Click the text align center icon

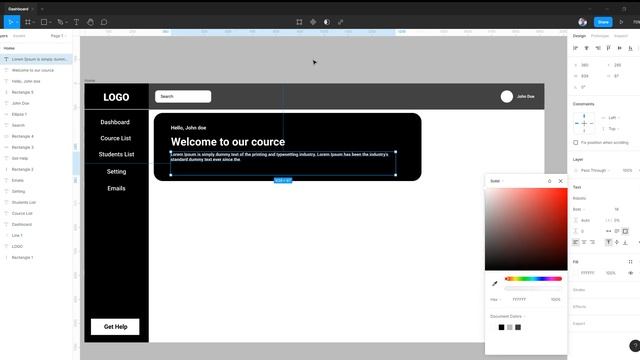point(584,242)
